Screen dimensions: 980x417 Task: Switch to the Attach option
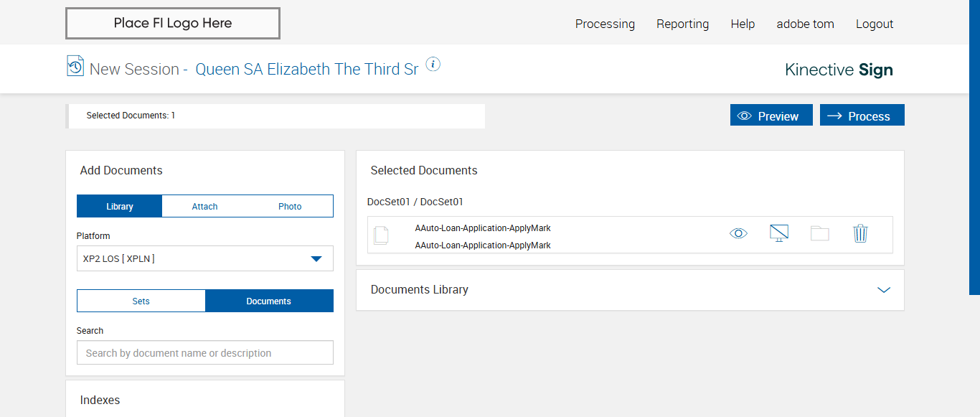(204, 206)
